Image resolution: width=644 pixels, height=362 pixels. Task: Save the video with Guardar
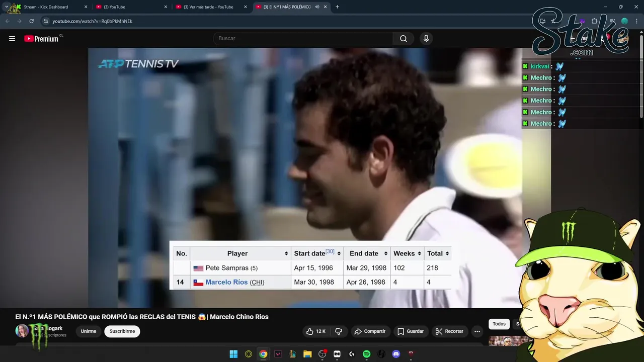pos(411,331)
